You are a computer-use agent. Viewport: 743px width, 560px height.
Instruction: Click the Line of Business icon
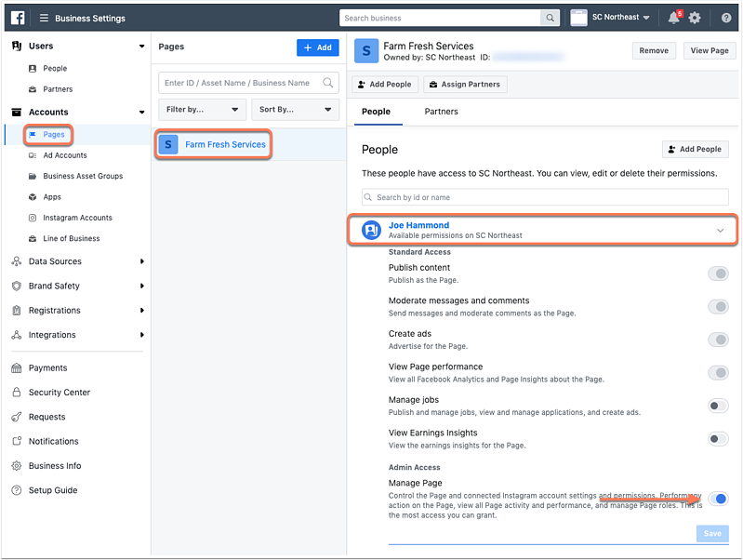coord(33,238)
